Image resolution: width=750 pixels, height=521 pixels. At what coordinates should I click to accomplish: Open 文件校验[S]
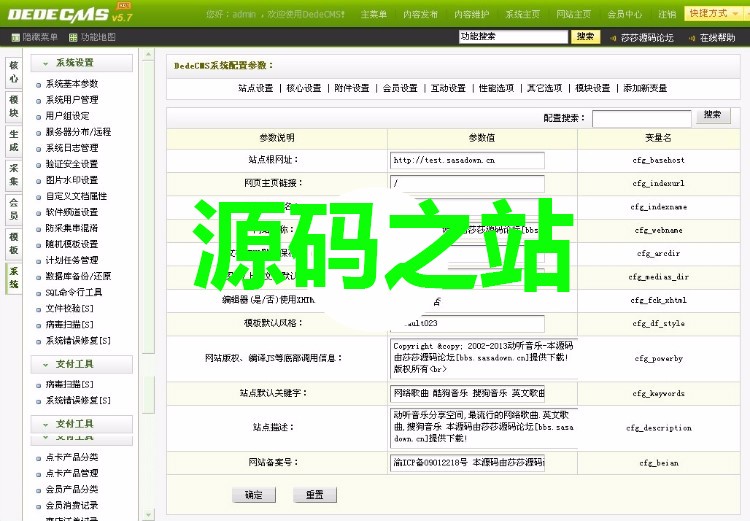(x=70, y=309)
